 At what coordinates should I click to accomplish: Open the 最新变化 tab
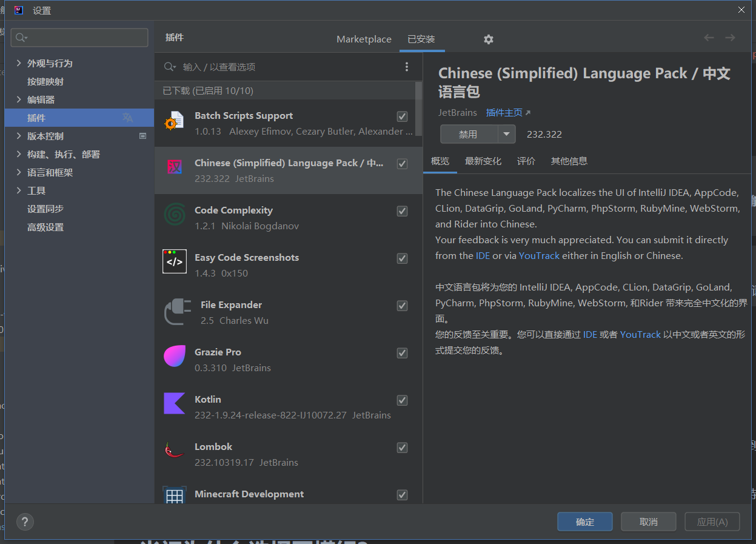(483, 161)
